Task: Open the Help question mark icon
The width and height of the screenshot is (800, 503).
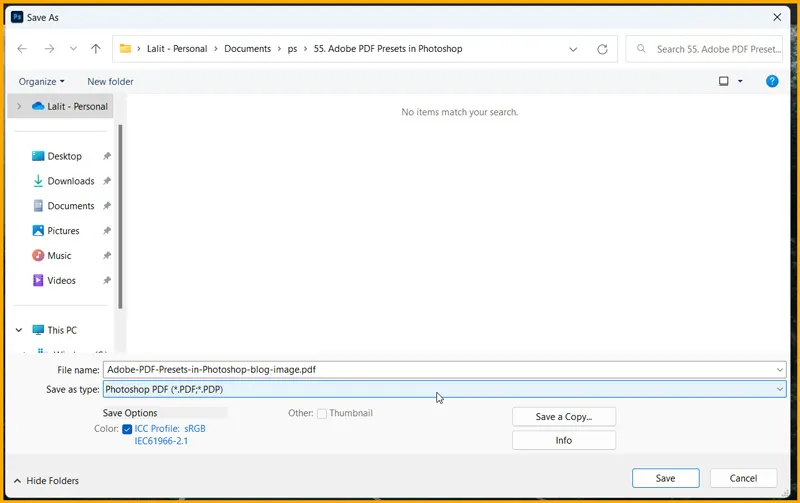Action: click(772, 81)
